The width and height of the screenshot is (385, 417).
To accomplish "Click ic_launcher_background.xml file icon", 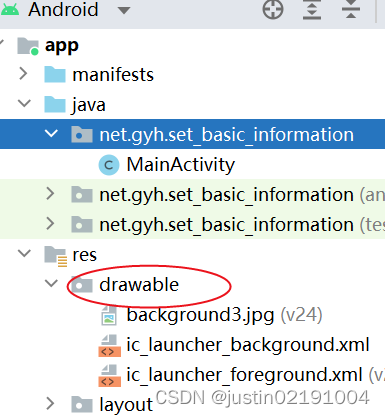I will click(x=109, y=346).
